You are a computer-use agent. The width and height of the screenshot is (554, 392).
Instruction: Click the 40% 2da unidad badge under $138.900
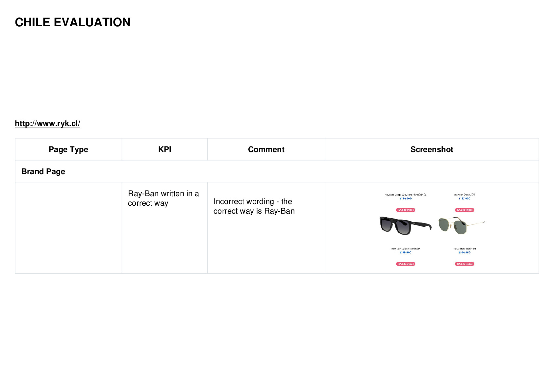(x=405, y=264)
